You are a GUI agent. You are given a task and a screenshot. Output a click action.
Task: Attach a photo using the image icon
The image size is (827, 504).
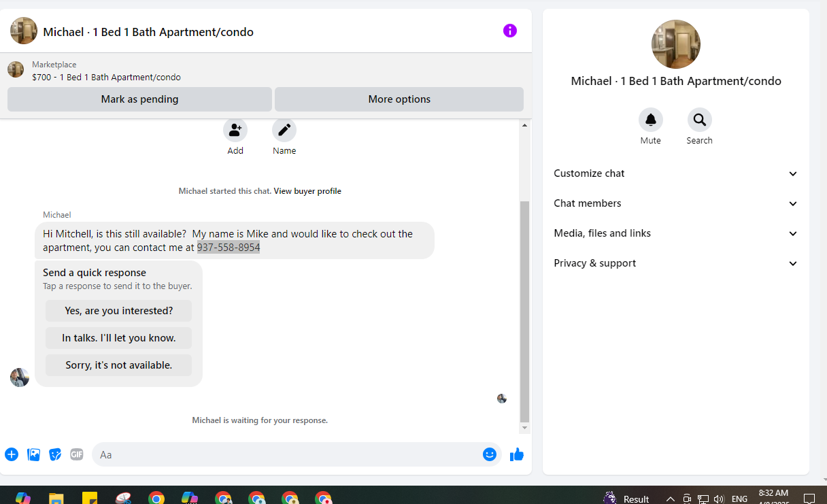(33, 454)
